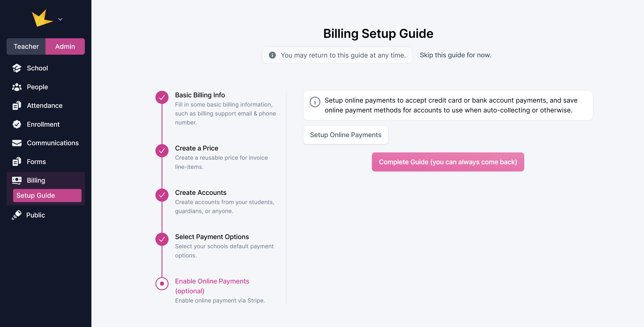Screen dimensions: 644x327
Task: Switch to Teacher mode toggle
Action: [x=26, y=47]
